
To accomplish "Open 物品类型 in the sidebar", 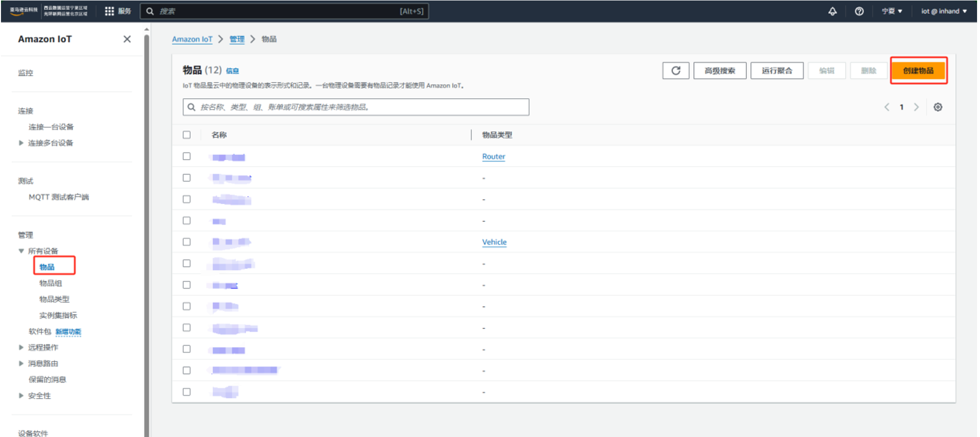I will (55, 299).
